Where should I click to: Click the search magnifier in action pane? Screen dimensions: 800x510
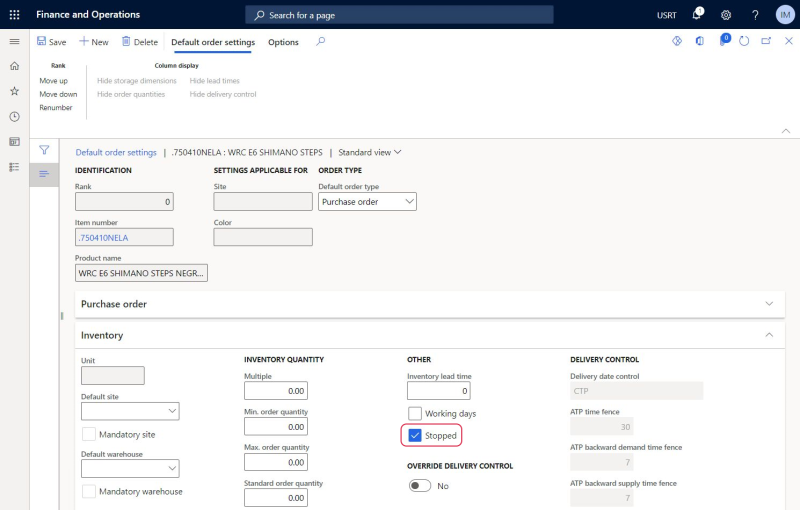(x=320, y=41)
